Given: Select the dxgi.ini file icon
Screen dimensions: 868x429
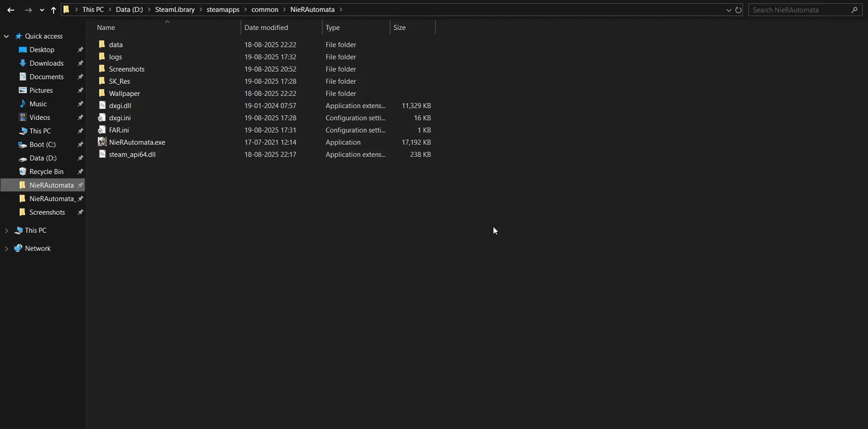Looking at the screenshot, I should (102, 117).
